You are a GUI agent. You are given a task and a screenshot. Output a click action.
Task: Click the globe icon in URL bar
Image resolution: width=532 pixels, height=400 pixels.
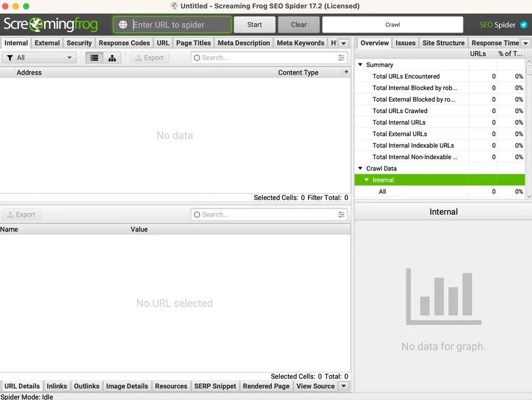(x=123, y=25)
